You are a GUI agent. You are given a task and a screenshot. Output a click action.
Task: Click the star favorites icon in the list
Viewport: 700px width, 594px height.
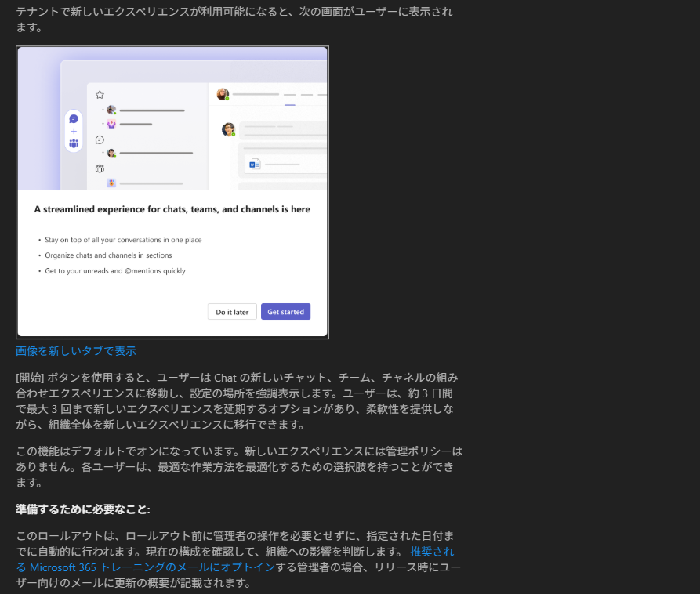pyautogui.click(x=100, y=95)
